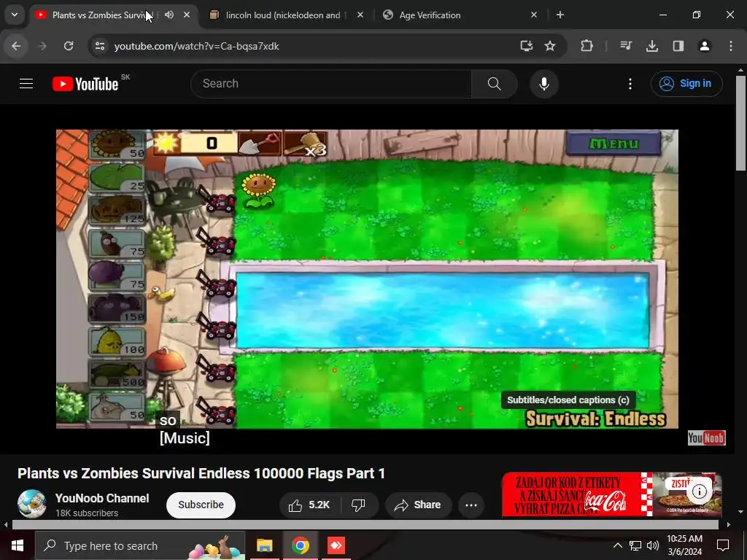This screenshot has width=747, height=560.
Task: Open YouTube settings three-dot menu
Action: pos(630,84)
